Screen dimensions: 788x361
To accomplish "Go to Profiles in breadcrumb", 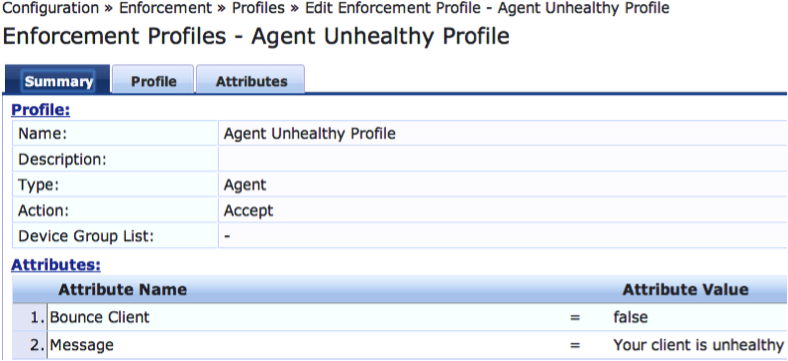I will 258,8.
